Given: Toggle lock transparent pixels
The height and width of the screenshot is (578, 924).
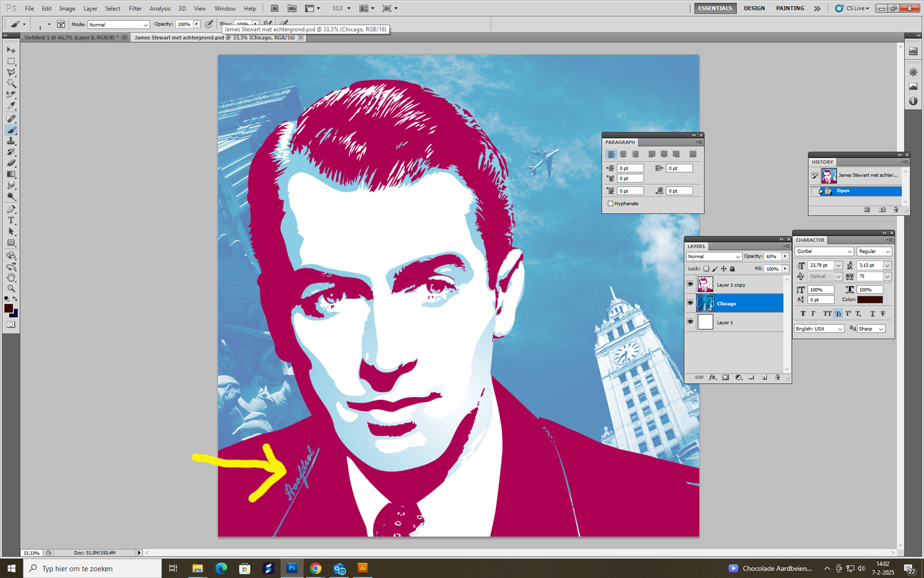Looking at the screenshot, I should [x=706, y=269].
